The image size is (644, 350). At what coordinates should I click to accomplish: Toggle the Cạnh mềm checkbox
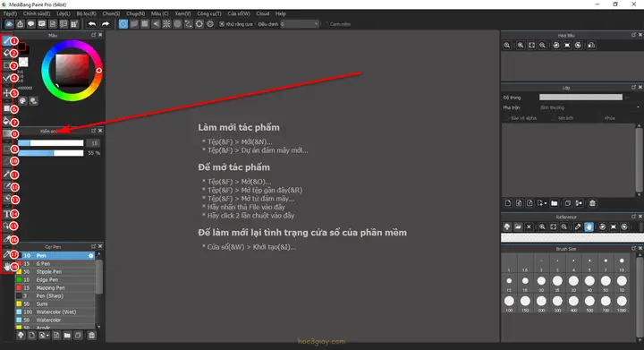[x=326, y=24]
